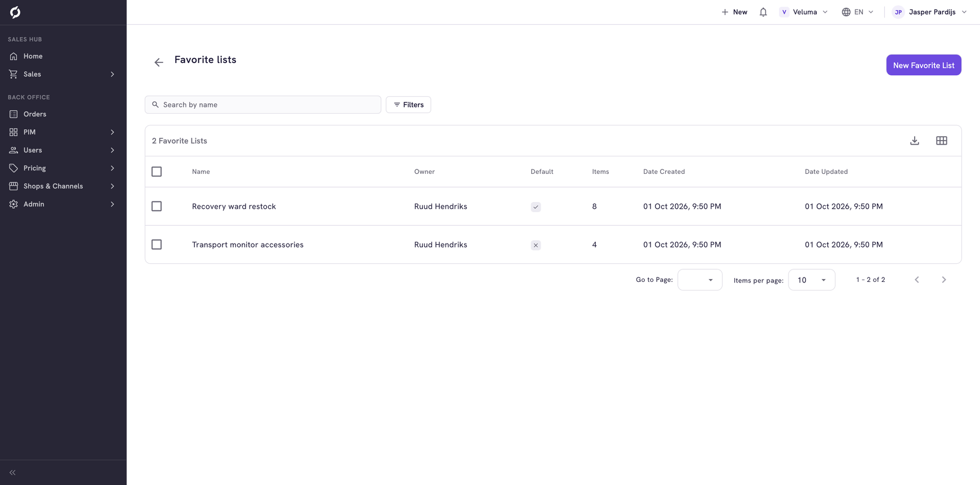Go back with the arrow beside Favorite lists
Viewport: 980px width, 485px height.
(159, 62)
